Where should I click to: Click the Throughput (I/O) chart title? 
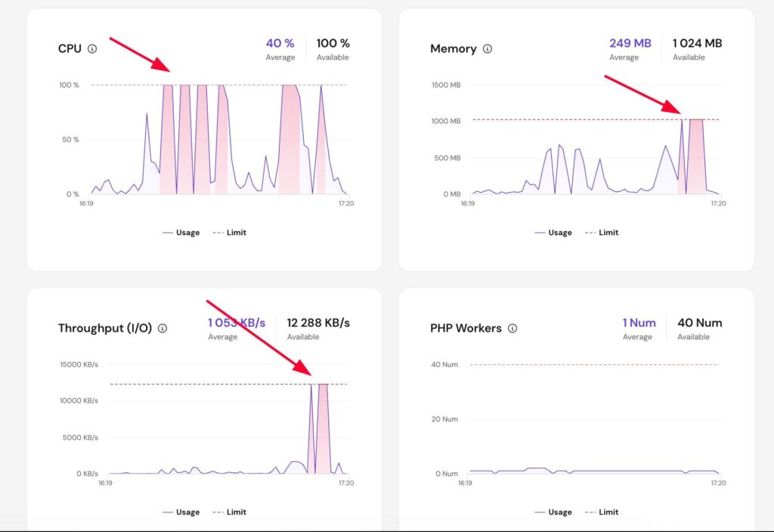(x=105, y=329)
